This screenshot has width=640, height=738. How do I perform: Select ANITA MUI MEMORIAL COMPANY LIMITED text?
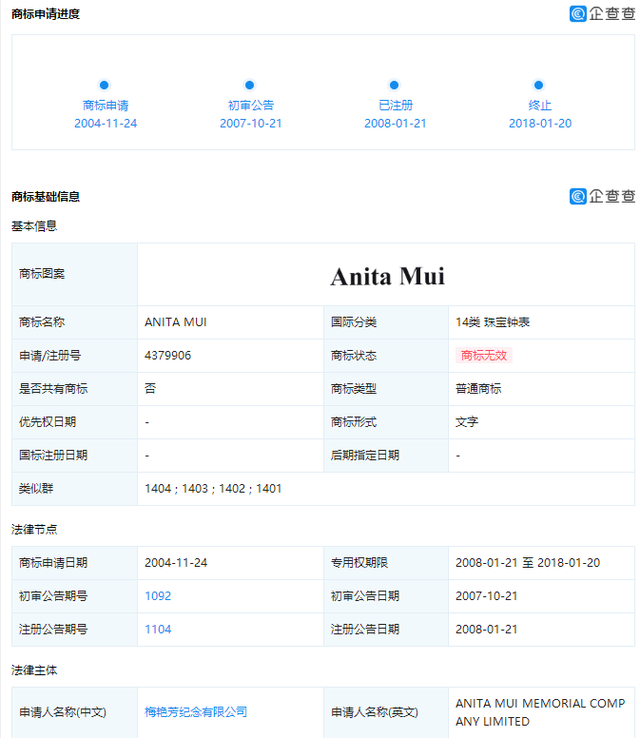[x=540, y=713]
